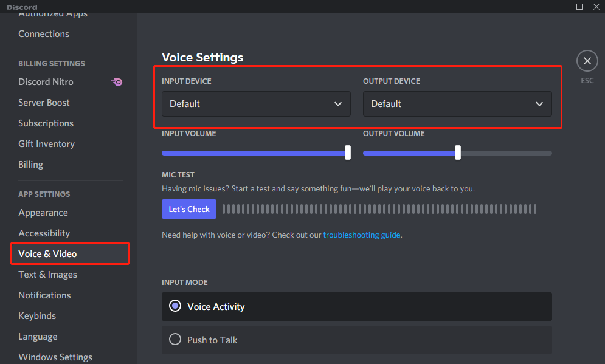Click the INPUT MODE label
This screenshot has height=364, width=605.
point(184,282)
